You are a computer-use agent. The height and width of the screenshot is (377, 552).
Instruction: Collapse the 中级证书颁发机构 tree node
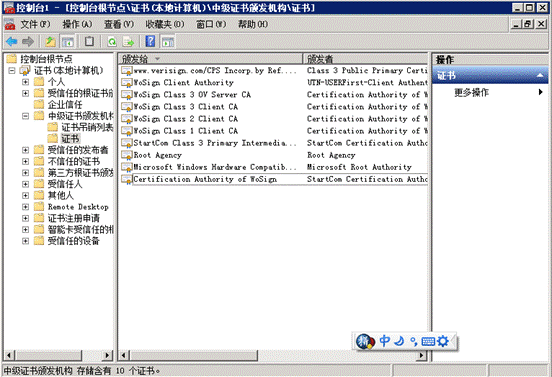pos(25,116)
